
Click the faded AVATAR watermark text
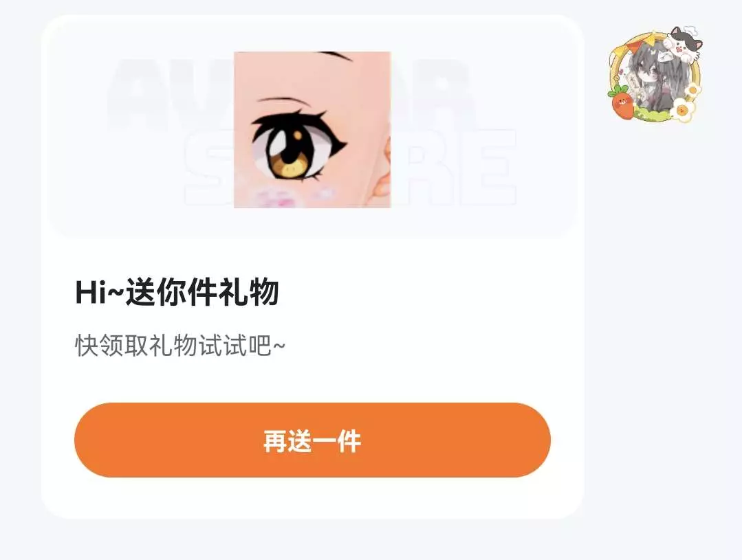pos(289,92)
